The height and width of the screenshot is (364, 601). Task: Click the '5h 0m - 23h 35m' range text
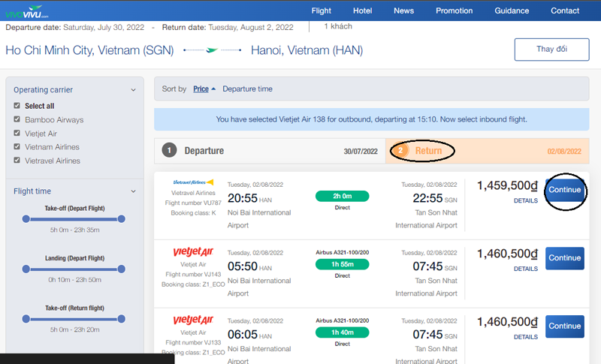click(74, 230)
